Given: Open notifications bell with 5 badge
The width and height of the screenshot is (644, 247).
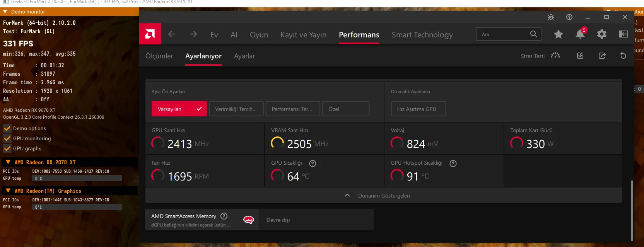Looking at the screenshot, I should point(580,34).
